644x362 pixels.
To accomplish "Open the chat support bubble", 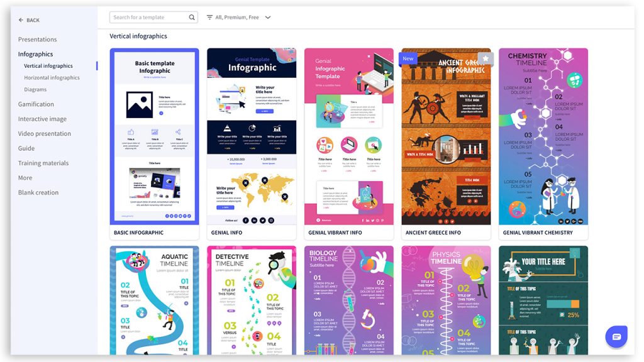I will [616, 337].
